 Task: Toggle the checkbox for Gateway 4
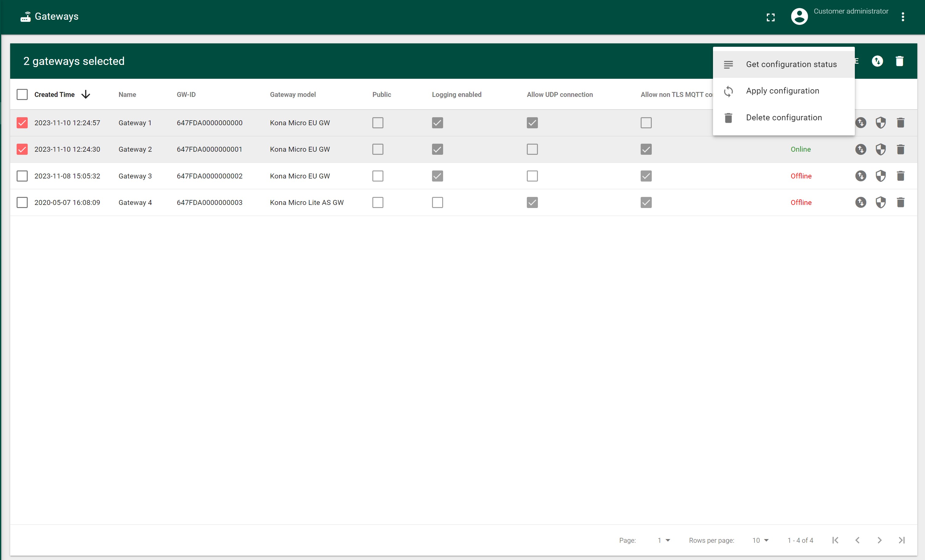click(22, 202)
